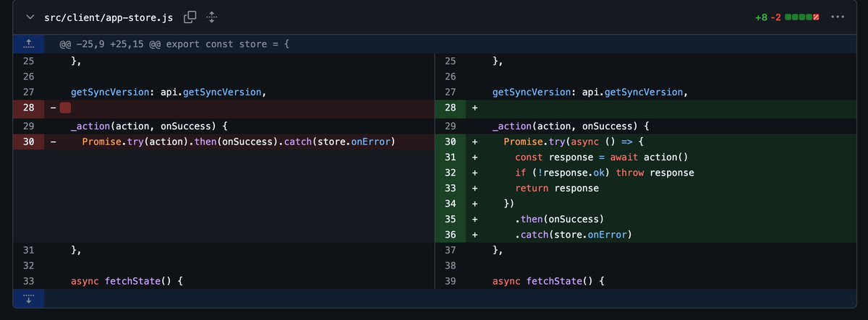Click right pane 'async fetchState() {' line 39

547,280
